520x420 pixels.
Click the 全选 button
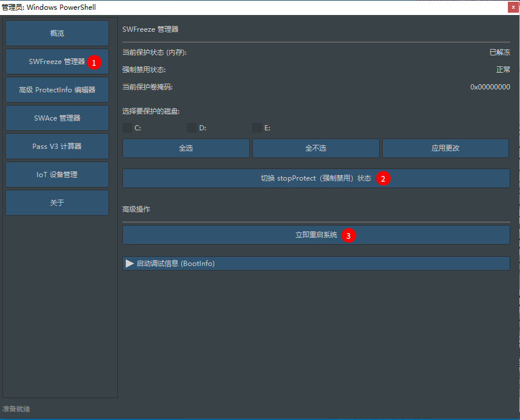[x=186, y=148]
